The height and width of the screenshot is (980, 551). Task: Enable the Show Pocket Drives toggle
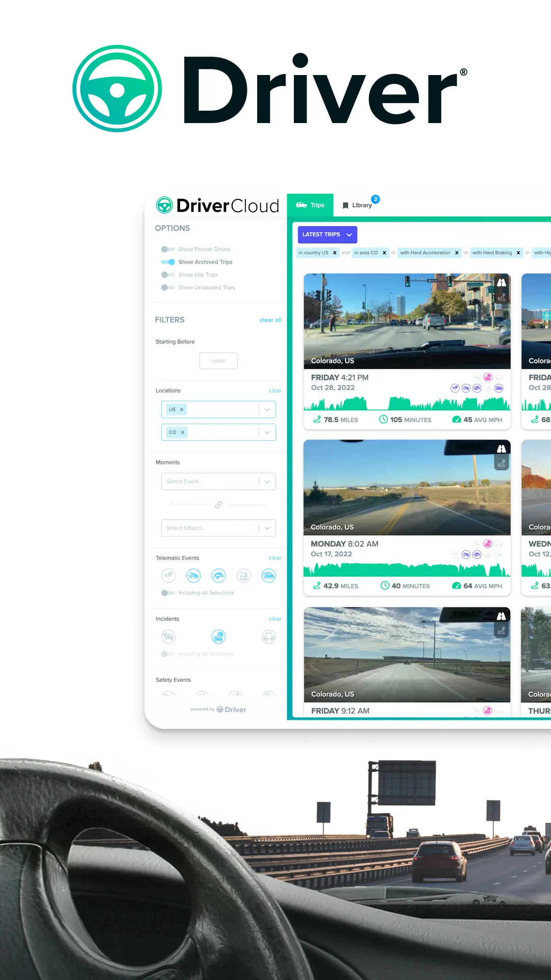pyautogui.click(x=168, y=249)
